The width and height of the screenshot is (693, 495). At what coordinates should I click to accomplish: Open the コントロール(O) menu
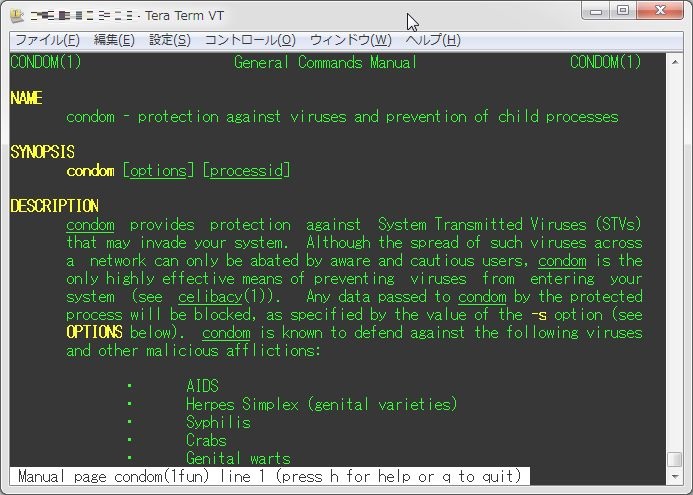(x=250, y=40)
